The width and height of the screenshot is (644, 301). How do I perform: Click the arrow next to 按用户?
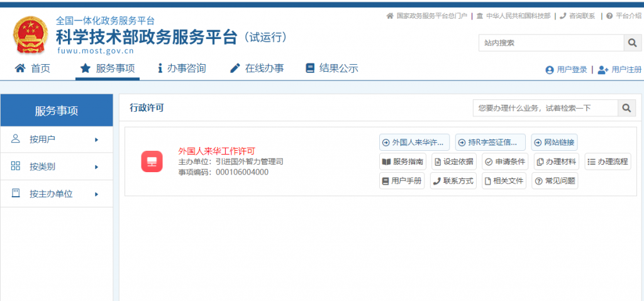(96, 140)
